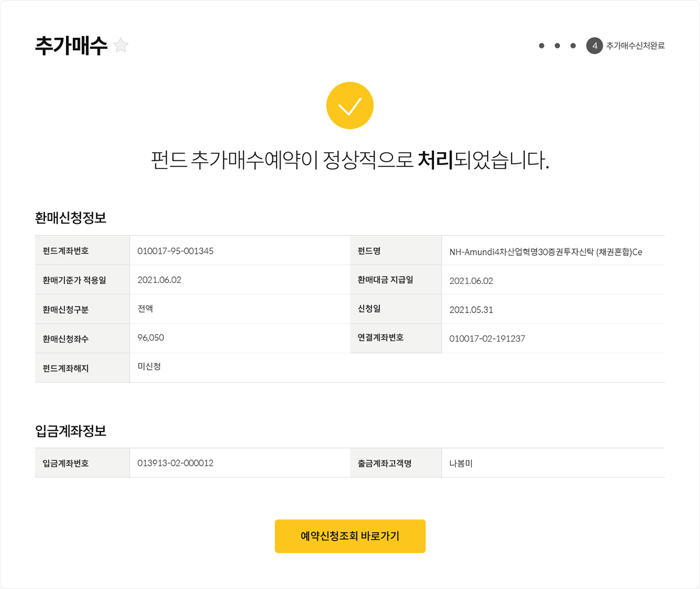Select deposit account number 013913-02-000012

176,463
